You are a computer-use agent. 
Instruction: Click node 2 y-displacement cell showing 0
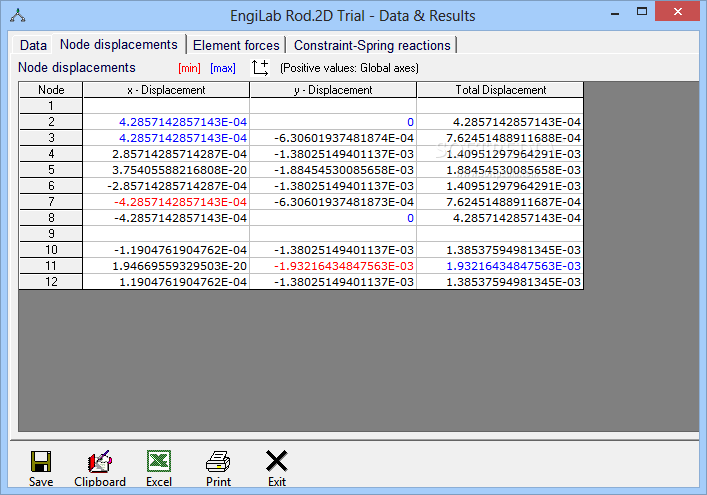pyautogui.click(x=333, y=122)
